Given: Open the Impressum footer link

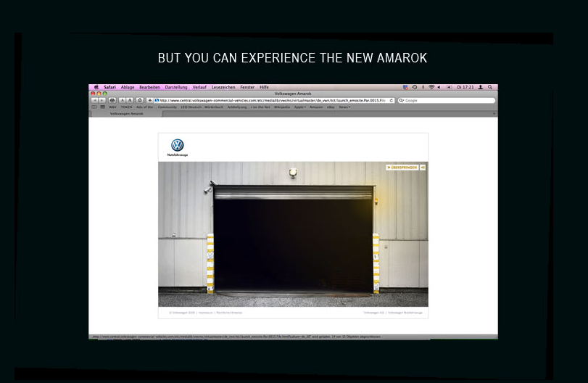Looking at the screenshot, I should (205, 313).
